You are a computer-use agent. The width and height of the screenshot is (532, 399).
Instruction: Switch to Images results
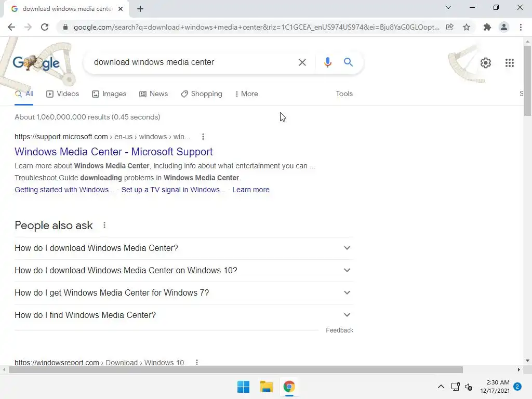coord(109,94)
